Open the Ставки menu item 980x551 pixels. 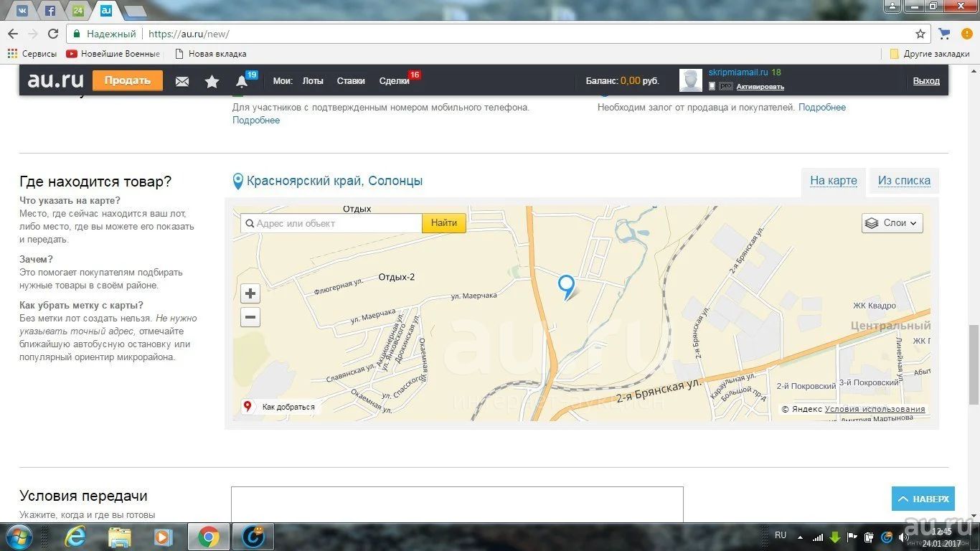click(x=351, y=81)
